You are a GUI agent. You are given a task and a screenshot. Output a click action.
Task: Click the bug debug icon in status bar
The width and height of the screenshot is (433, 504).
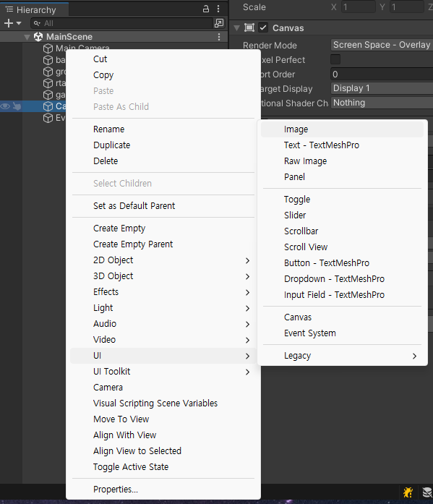[x=408, y=492]
